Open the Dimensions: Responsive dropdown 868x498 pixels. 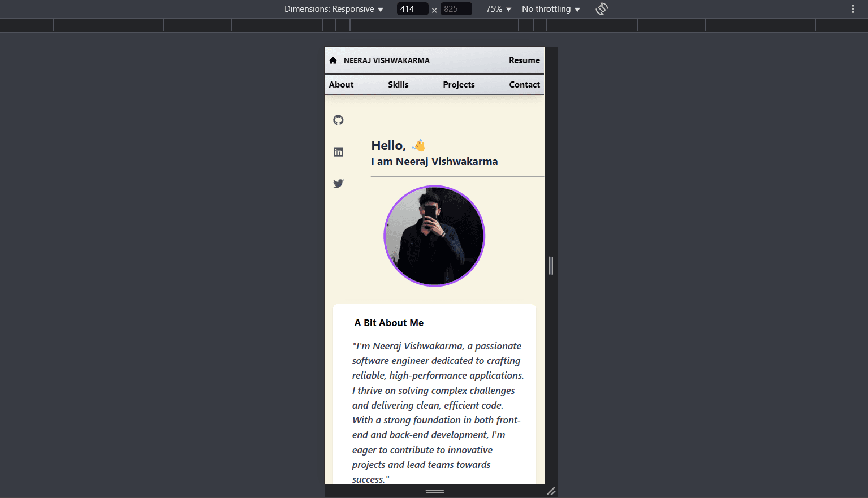(333, 8)
